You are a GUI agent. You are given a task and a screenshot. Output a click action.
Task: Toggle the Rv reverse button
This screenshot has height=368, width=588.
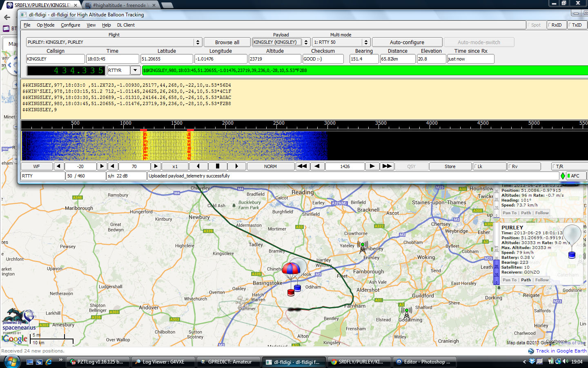523,166
